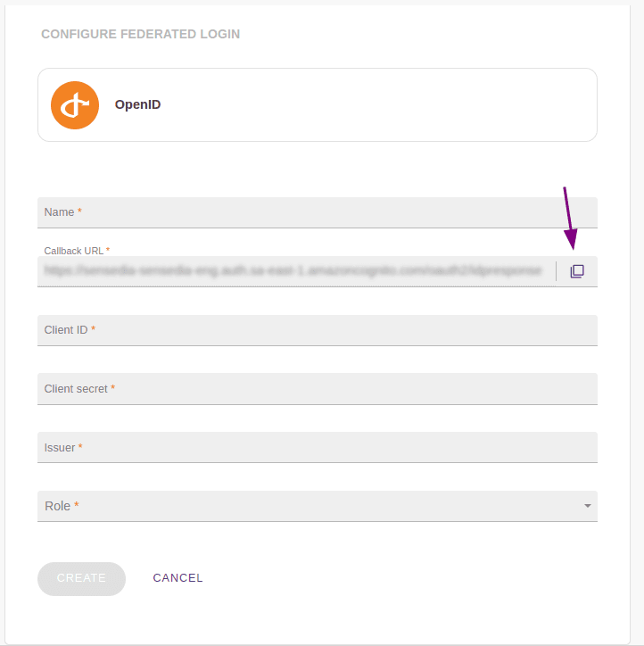Open the Role select field
The height and width of the screenshot is (646, 644).
pyautogui.click(x=303, y=506)
